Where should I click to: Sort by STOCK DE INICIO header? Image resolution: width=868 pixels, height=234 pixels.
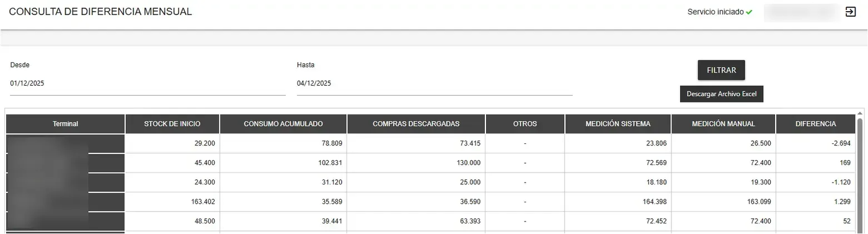pos(172,124)
